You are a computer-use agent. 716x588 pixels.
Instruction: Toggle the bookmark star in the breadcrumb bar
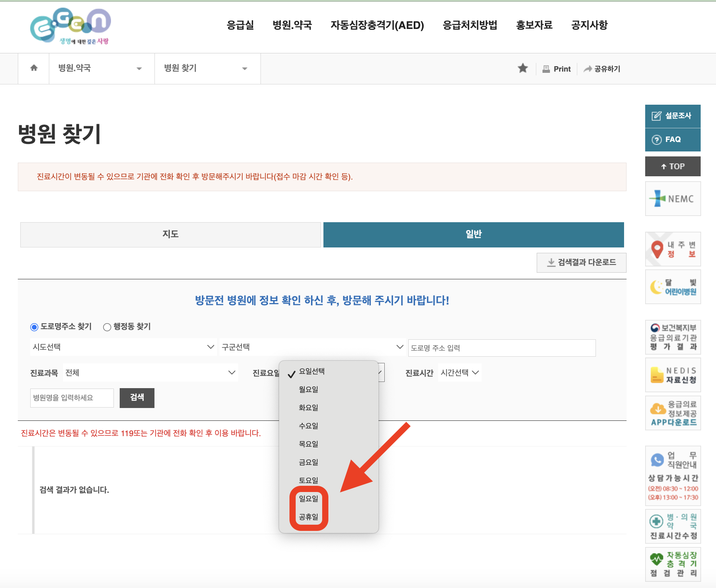(x=523, y=68)
